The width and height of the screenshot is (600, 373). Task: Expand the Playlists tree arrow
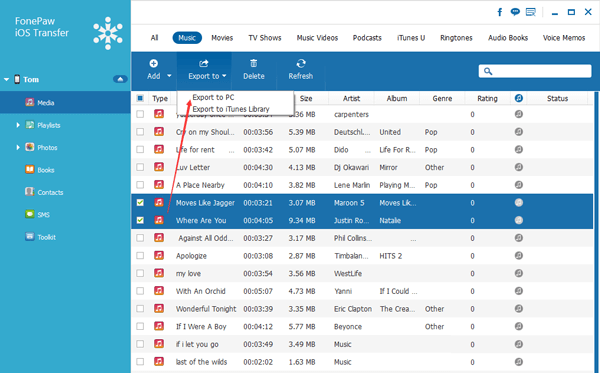tap(18, 125)
